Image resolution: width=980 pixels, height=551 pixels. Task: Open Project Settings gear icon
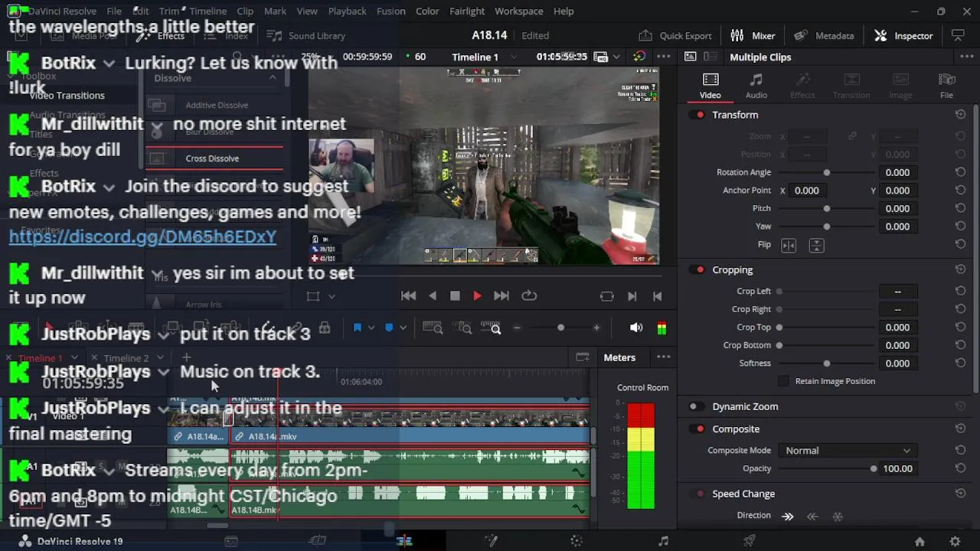(955, 541)
